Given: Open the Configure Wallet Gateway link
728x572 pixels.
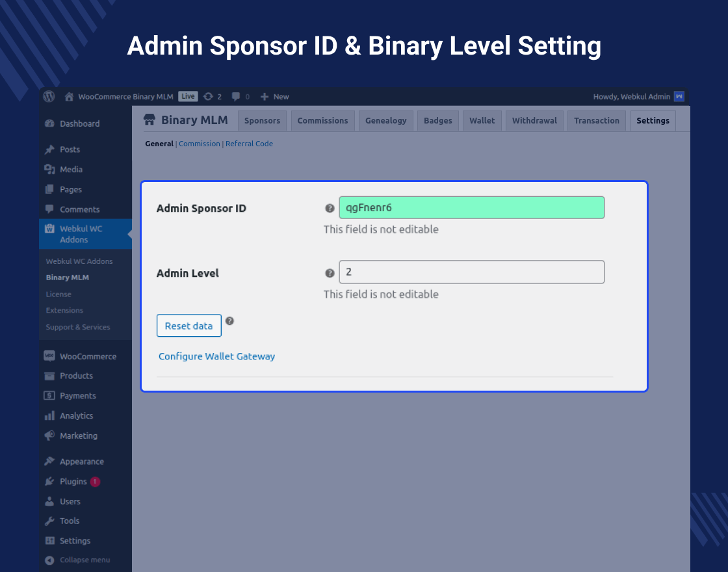Looking at the screenshot, I should 217,356.
